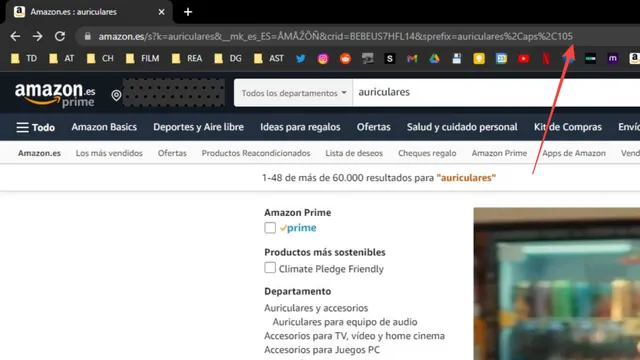The image size is (640, 360).
Task: Open the Ofertas item in dark navigation bar
Action: [x=373, y=127]
